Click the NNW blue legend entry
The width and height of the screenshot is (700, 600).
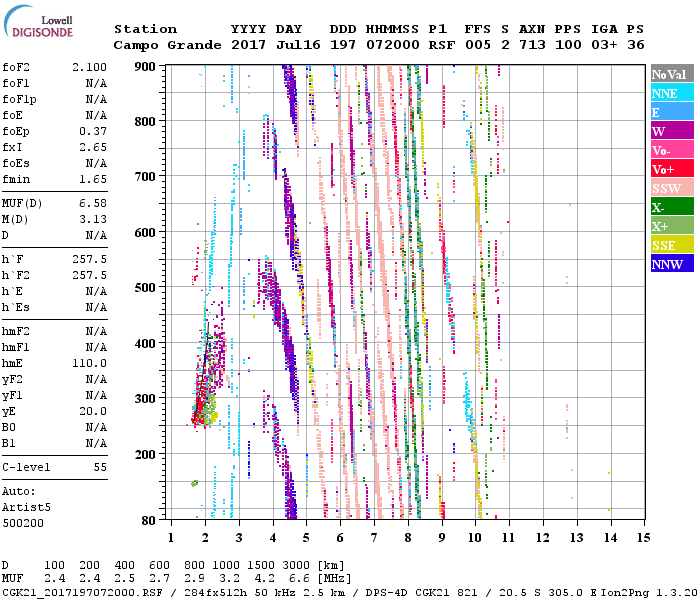tap(669, 264)
